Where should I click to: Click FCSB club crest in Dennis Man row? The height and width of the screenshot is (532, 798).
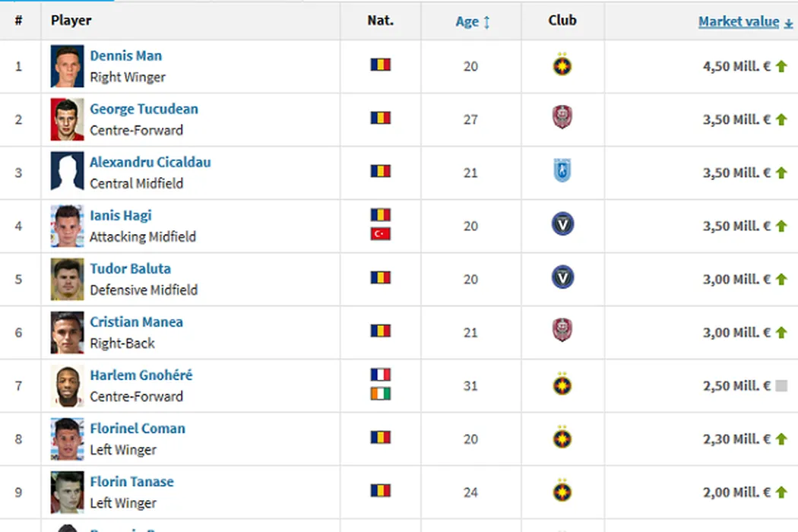point(562,66)
